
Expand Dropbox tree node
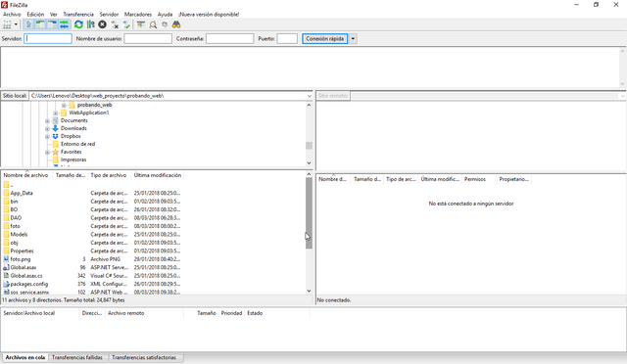click(47, 136)
